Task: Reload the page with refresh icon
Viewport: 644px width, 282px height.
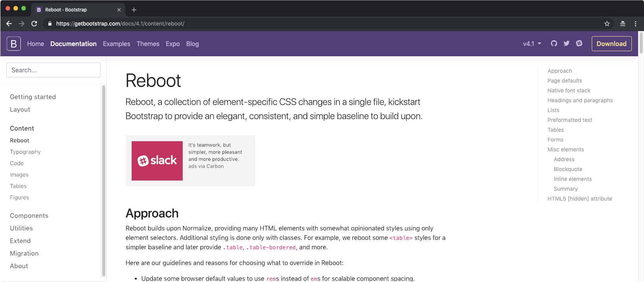Action: point(34,24)
